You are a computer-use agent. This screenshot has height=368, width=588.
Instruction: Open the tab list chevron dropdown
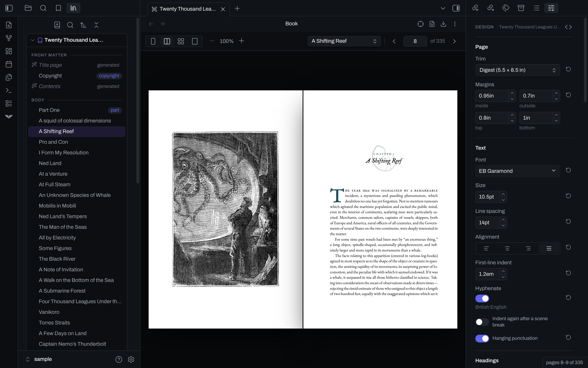[443, 8]
